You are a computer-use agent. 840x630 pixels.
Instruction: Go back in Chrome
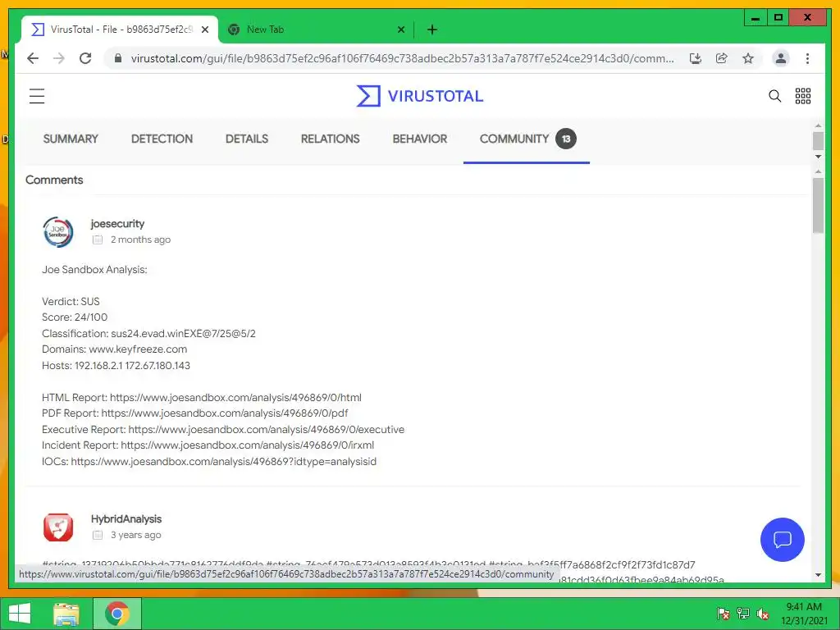(33, 58)
